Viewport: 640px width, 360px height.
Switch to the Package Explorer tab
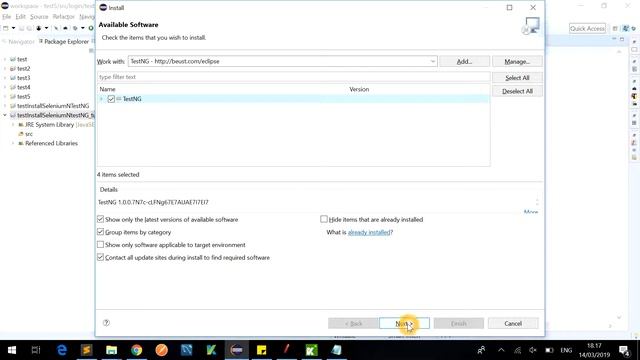pos(64,42)
